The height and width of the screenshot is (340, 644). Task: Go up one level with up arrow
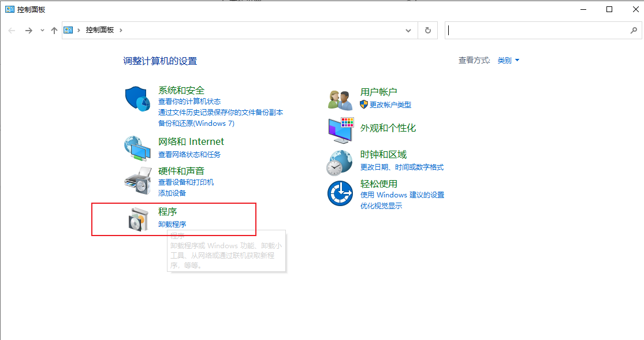click(54, 31)
